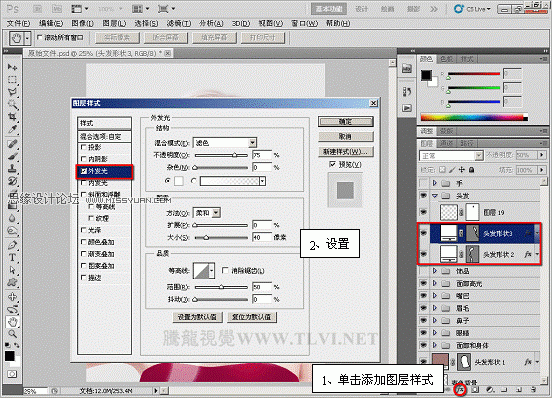Select the Eyedropper tool
This screenshot has width=552, height=398.
coord(13,129)
